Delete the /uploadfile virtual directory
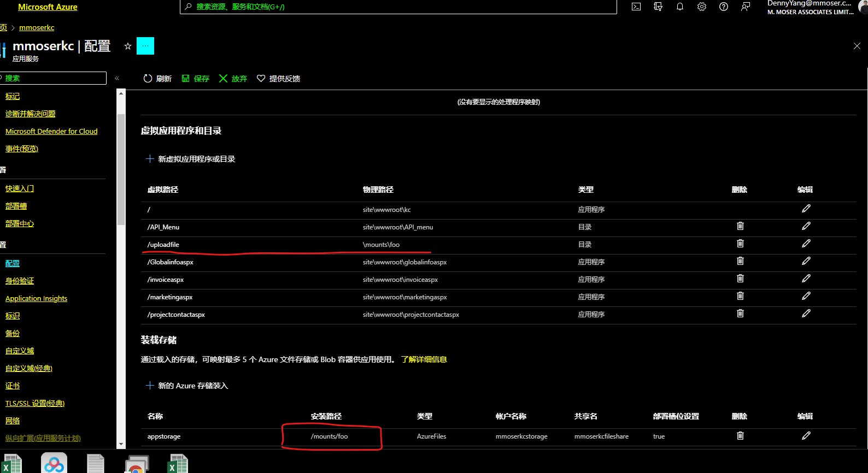This screenshot has height=473, width=868. (740, 244)
